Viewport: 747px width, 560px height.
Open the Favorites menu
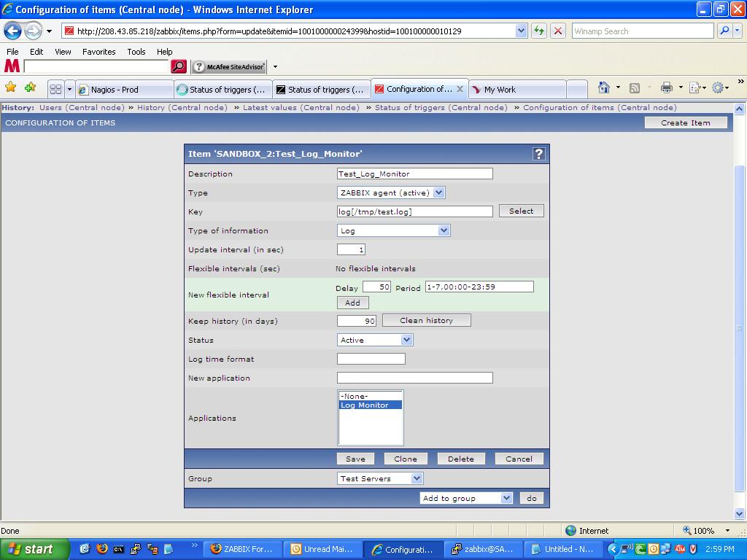[x=98, y=52]
